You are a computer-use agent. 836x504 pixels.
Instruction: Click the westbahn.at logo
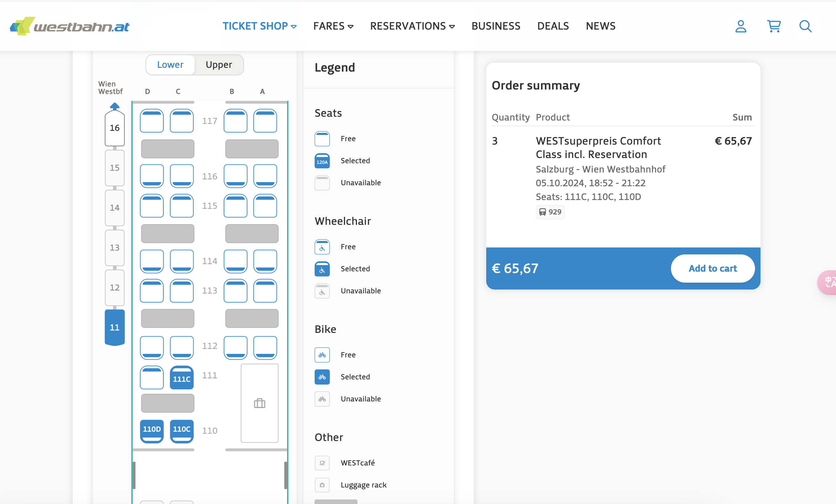pyautogui.click(x=70, y=26)
